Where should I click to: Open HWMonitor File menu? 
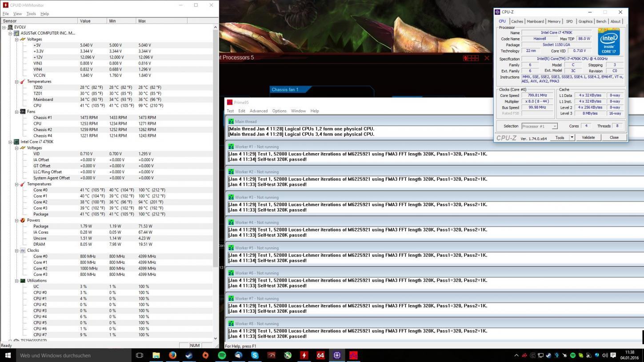(5, 14)
